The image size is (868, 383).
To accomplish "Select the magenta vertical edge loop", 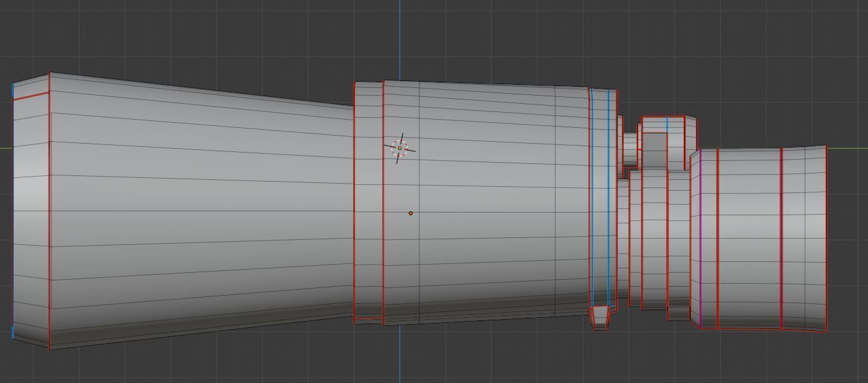I will pos(700,239).
